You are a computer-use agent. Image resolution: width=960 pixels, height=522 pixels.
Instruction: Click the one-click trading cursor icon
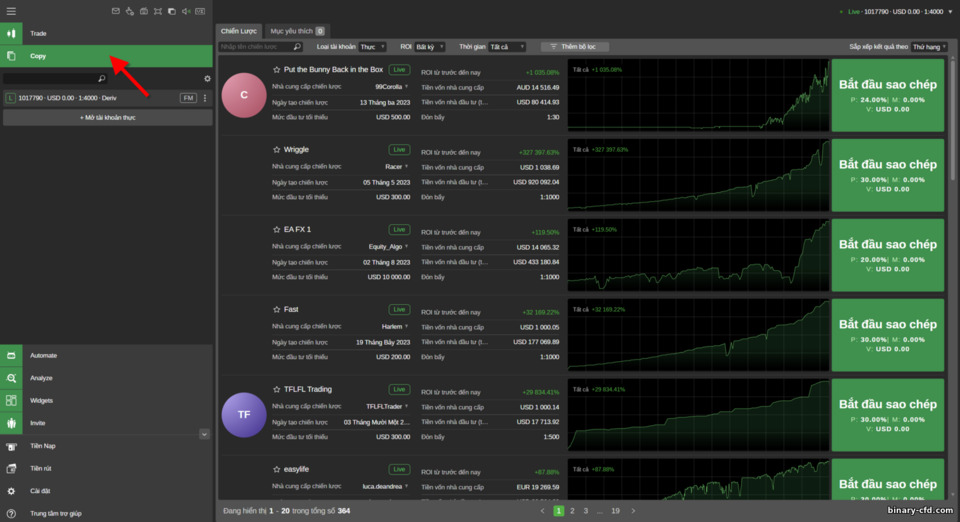(x=130, y=11)
